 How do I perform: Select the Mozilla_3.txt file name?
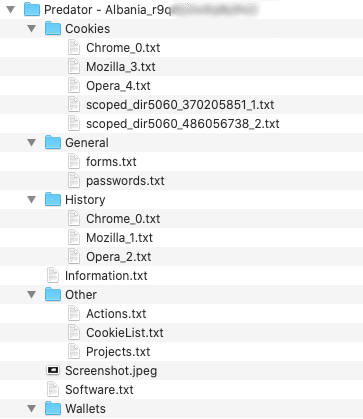121,67
